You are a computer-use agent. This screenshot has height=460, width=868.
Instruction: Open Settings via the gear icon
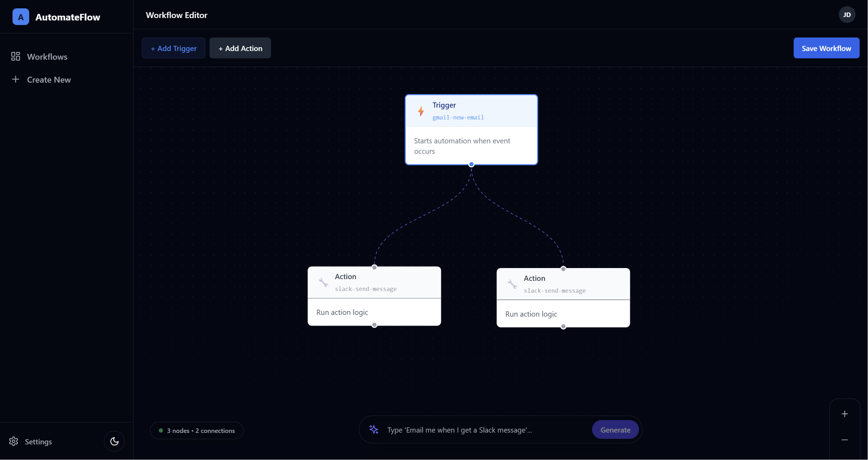[14, 441]
